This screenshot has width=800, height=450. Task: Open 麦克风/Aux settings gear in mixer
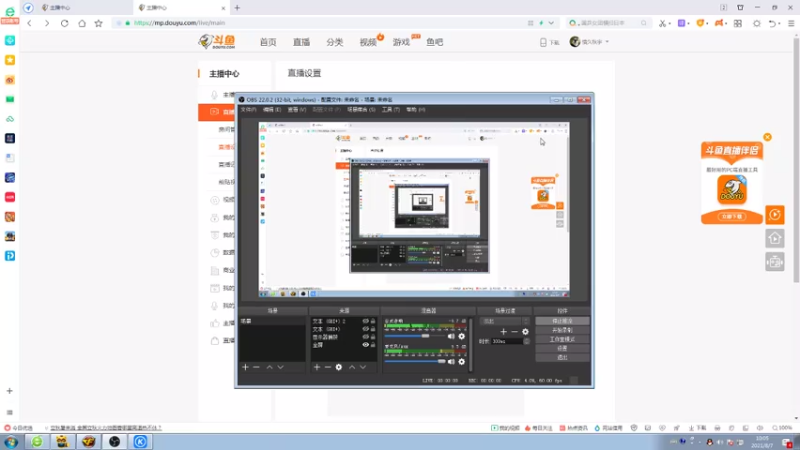click(x=462, y=362)
